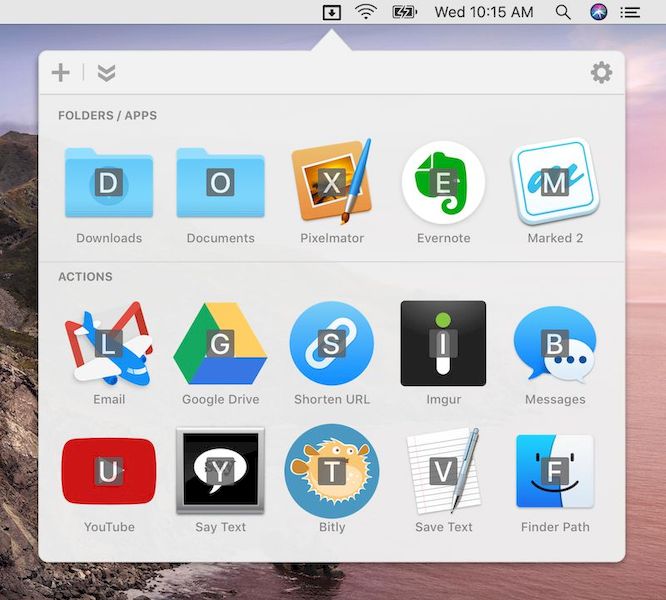Select the Imgur upload action
Screen dimensions: 666x600
point(443,344)
